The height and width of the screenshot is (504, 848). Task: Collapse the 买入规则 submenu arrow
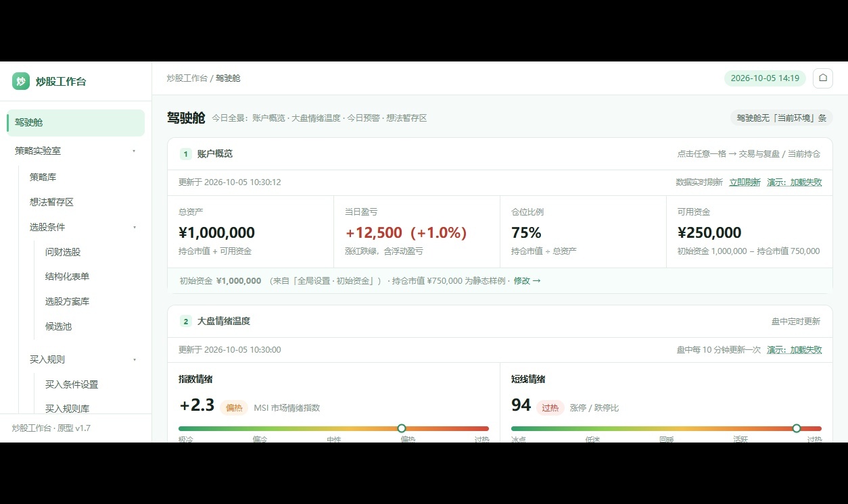[134, 360]
